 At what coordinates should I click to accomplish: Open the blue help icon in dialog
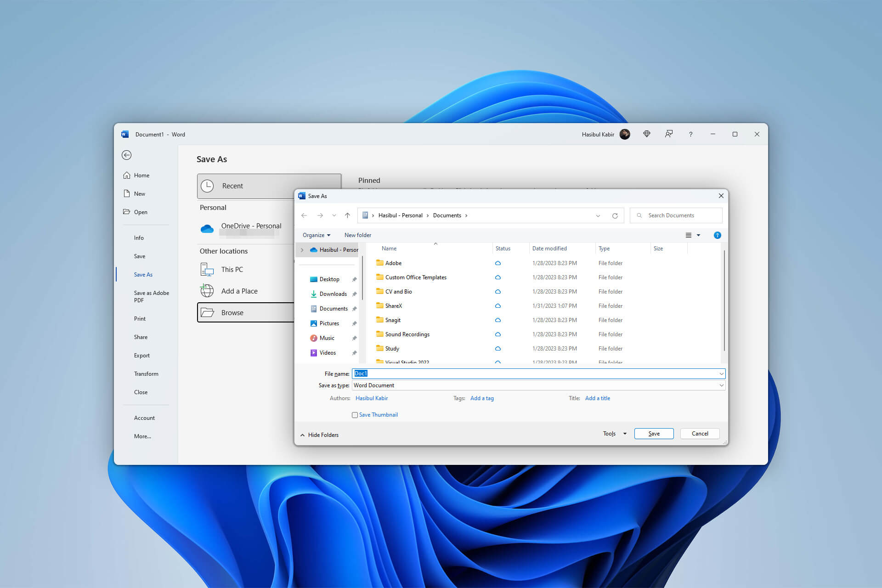(717, 235)
